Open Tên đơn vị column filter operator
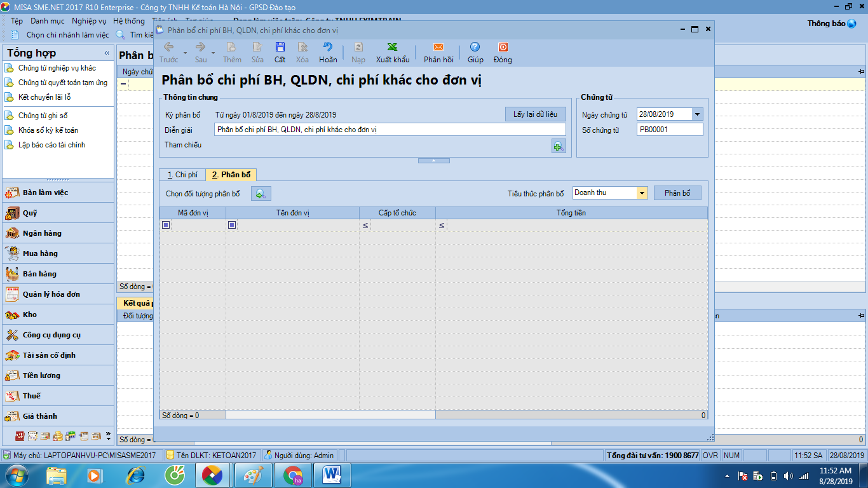Screen dimensions: 868x488 pos(232,225)
